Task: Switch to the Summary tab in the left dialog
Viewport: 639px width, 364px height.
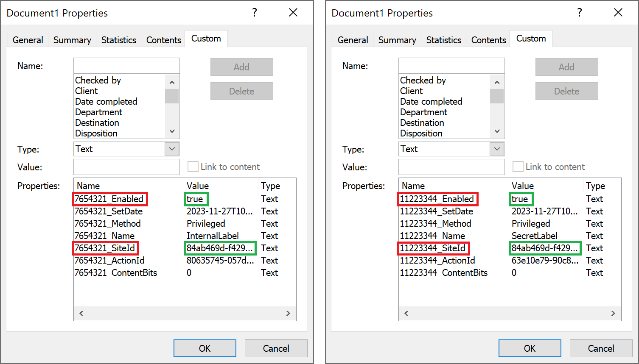Action: coord(72,39)
